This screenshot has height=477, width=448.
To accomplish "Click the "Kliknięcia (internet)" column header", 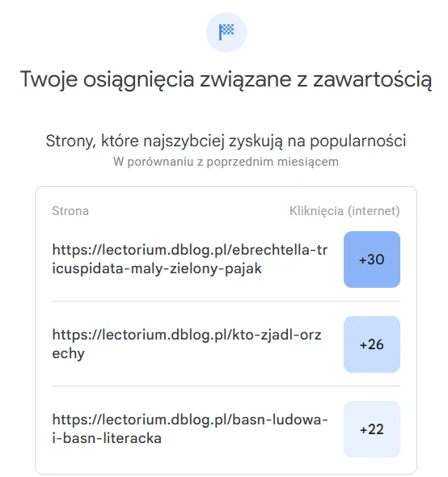I will (x=344, y=211).
